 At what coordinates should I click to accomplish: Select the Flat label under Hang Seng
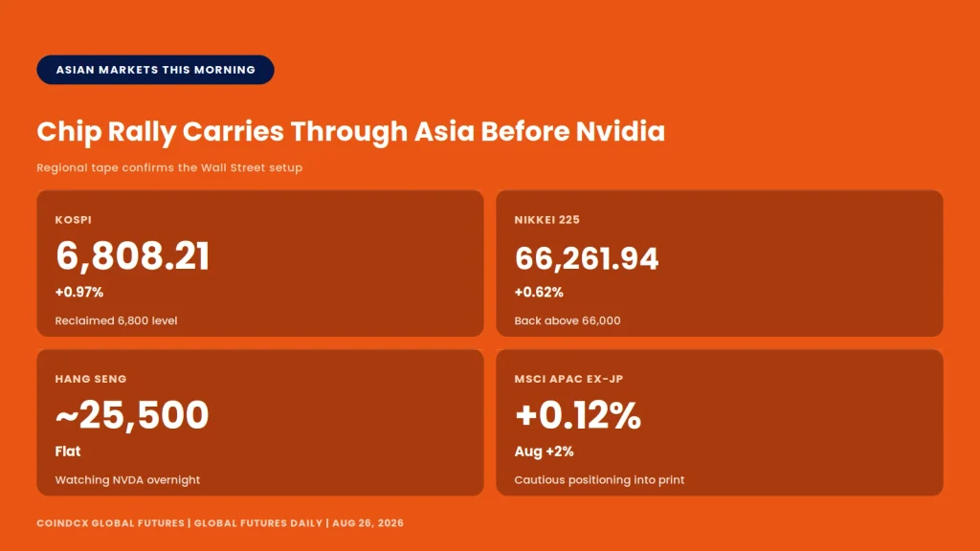coord(68,452)
